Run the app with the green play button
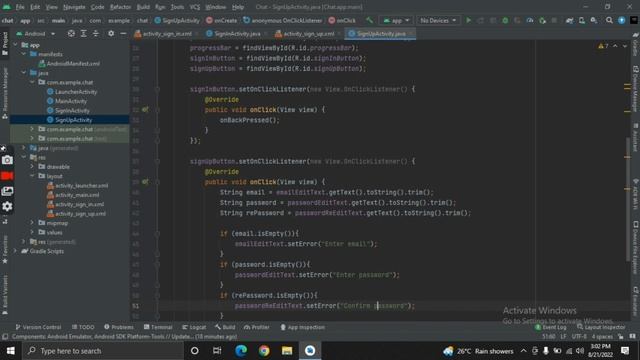Image resolution: width=640 pixels, height=360 pixels. 469,20
